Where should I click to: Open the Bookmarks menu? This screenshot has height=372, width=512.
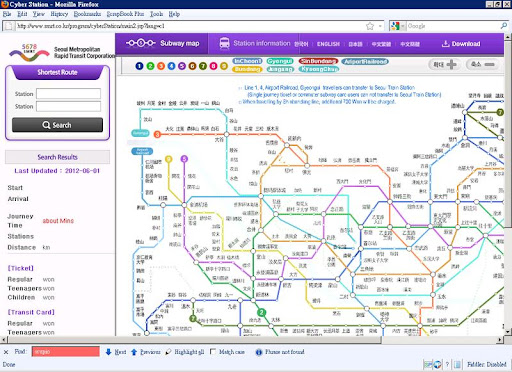click(x=87, y=14)
